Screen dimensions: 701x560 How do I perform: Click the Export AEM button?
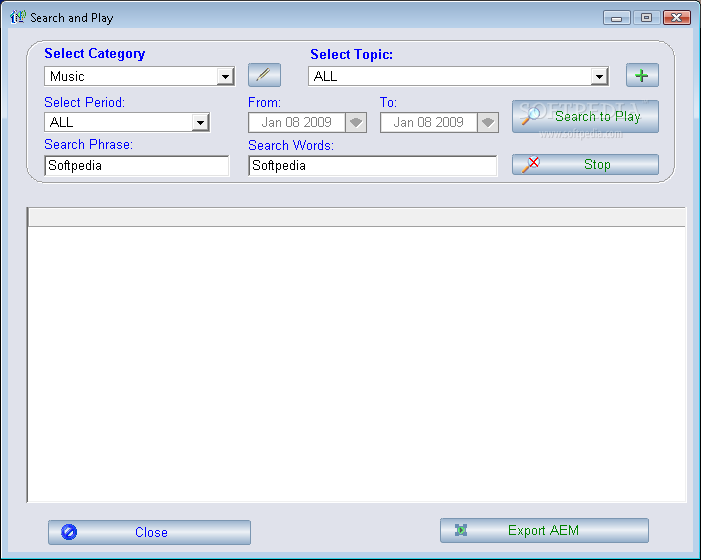[x=544, y=530]
